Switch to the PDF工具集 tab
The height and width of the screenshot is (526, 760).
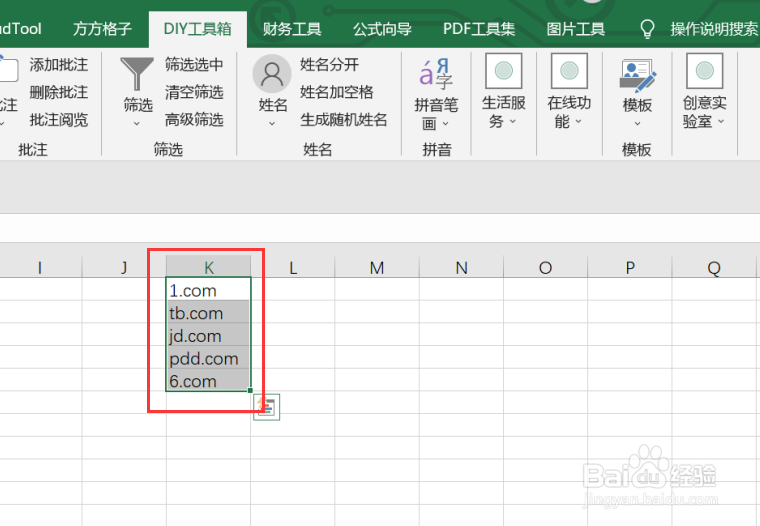pos(479,29)
